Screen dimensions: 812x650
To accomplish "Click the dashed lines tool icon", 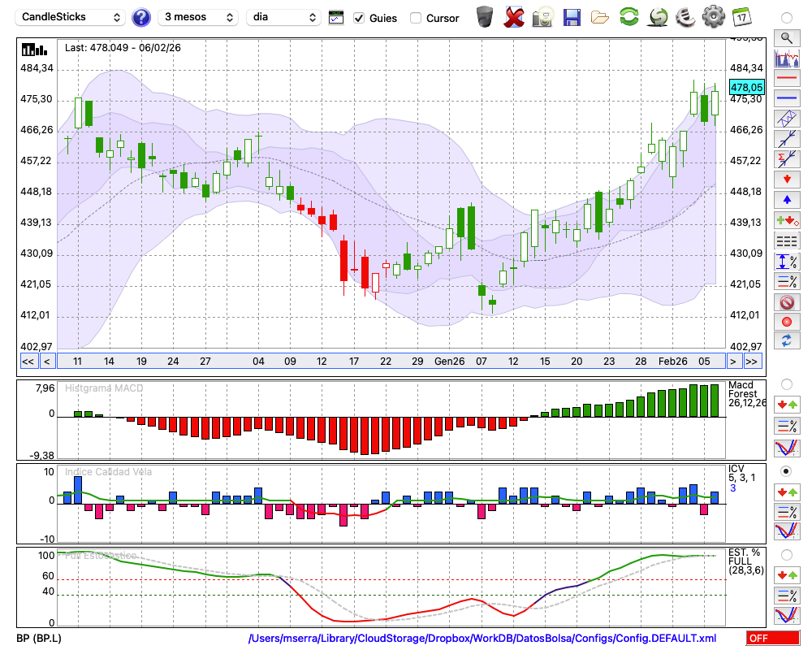I will (x=787, y=240).
